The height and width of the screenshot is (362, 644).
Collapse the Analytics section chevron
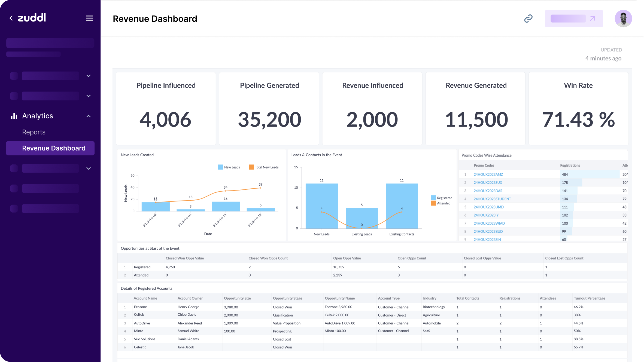pyautogui.click(x=89, y=116)
